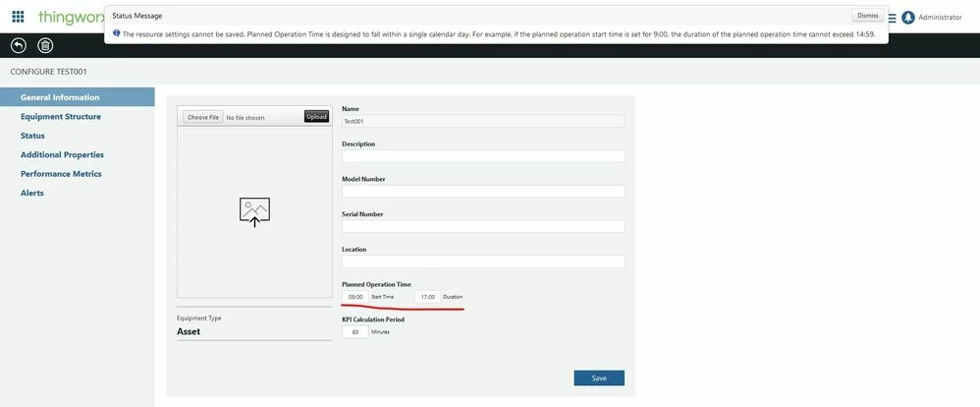Switch to the Status section
This screenshot has height=407, width=980.
point(32,136)
